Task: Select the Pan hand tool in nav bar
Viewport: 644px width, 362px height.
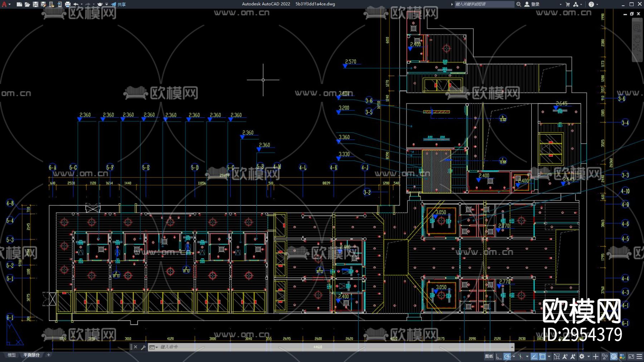Action: click(x=637, y=38)
